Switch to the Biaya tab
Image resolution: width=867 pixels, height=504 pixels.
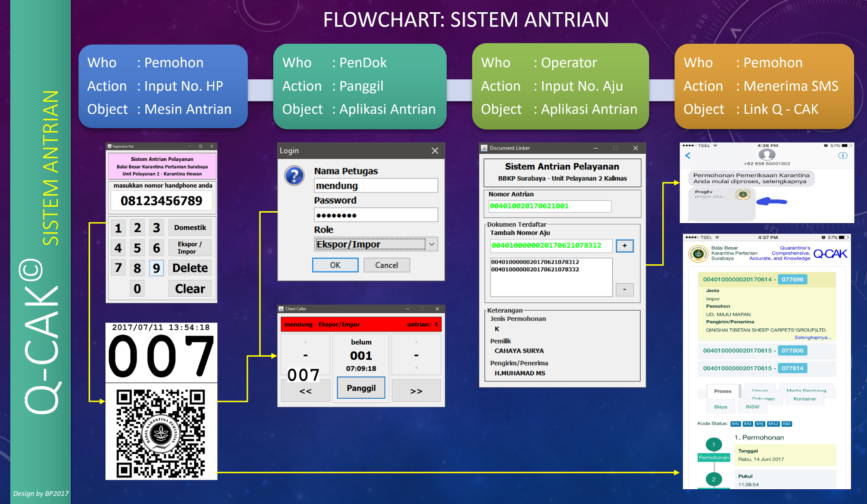tap(720, 407)
